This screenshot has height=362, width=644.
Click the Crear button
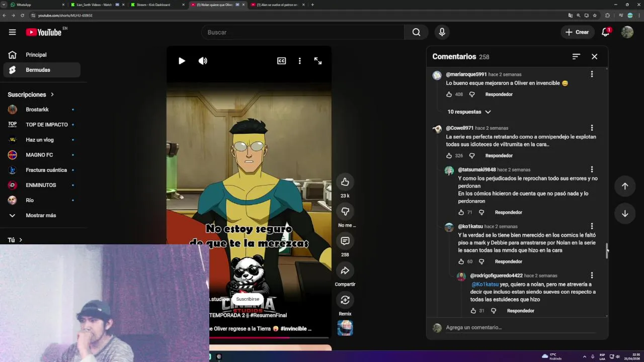(577, 32)
